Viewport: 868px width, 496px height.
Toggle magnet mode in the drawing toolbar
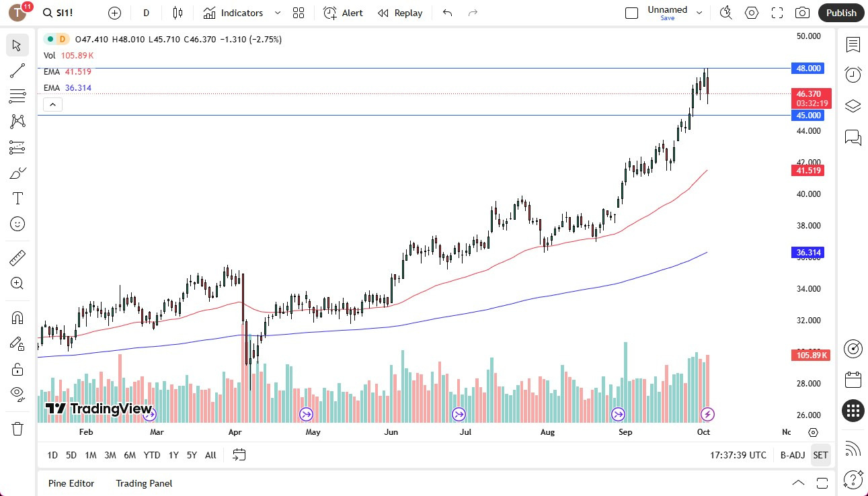(17, 317)
